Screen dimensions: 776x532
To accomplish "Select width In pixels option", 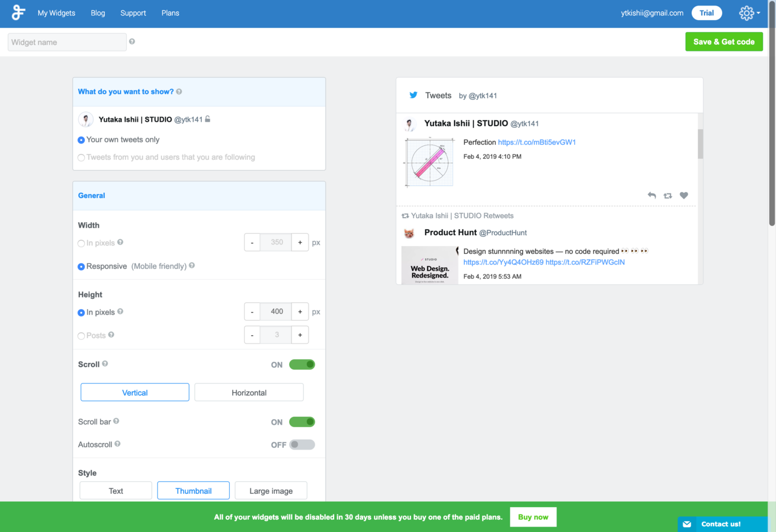I will click(x=81, y=243).
